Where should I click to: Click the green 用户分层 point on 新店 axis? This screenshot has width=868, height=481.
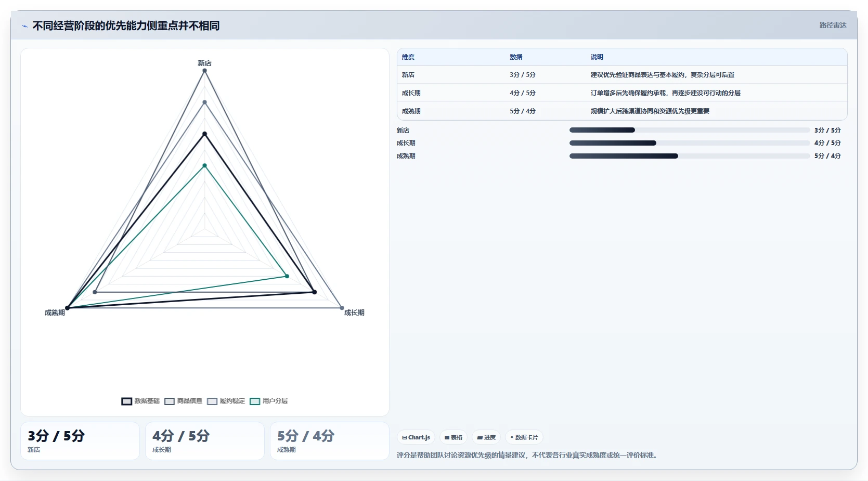[204, 165]
